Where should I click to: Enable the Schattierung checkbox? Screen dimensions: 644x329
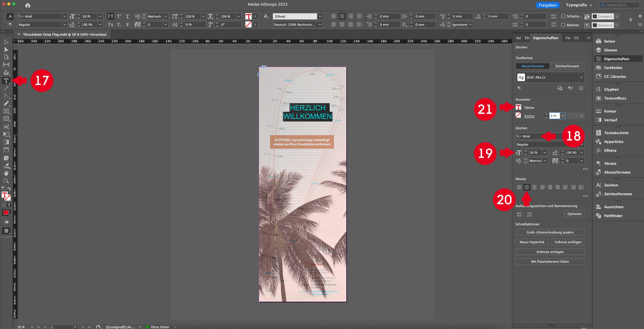[x=563, y=16]
